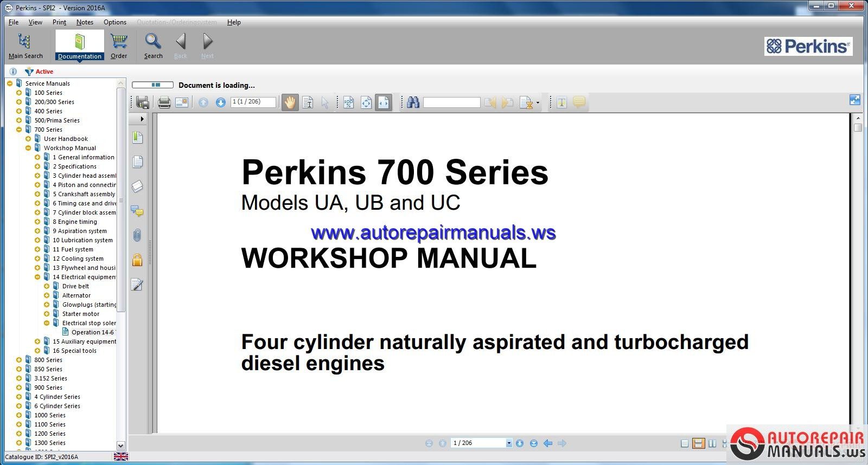Open the Notes menu

[85, 22]
